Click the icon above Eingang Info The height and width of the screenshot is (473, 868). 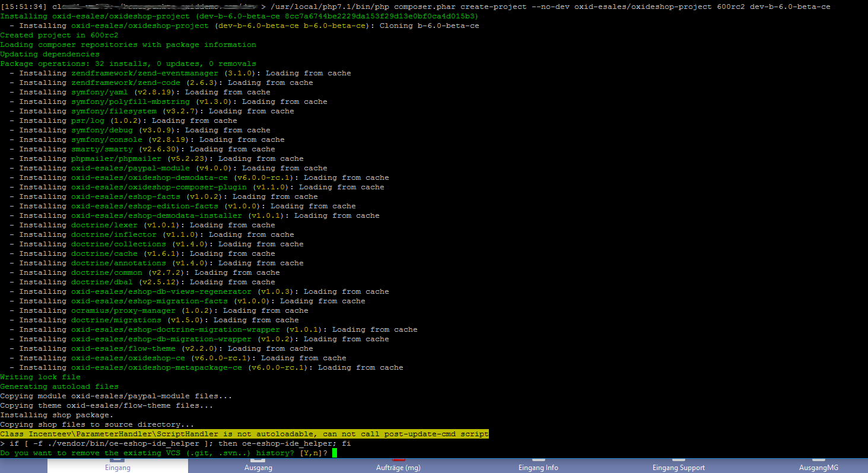click(539, 459)
